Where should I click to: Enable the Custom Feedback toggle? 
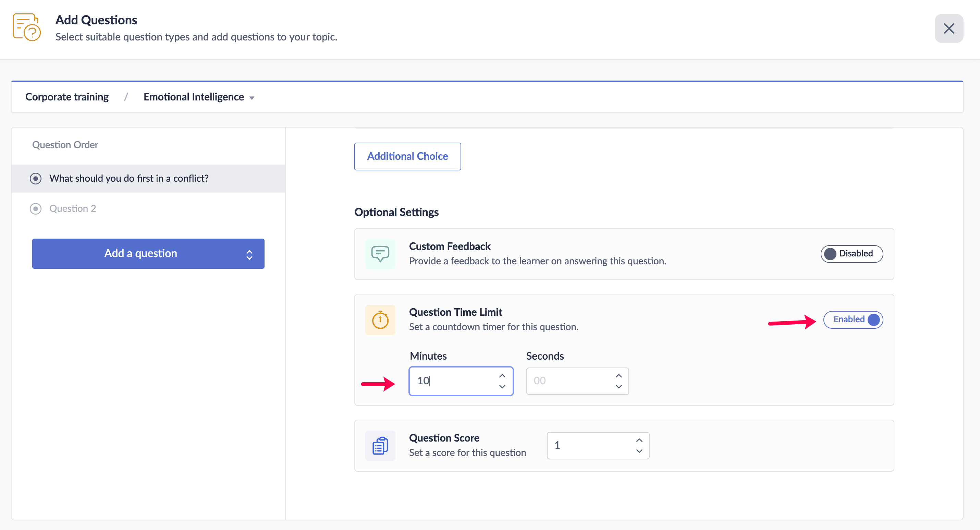(852, 254)
